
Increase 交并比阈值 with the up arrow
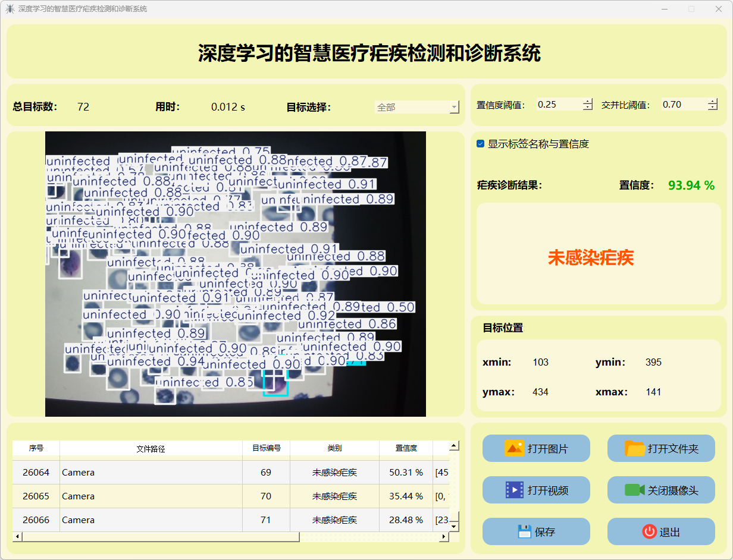[713, 101]
